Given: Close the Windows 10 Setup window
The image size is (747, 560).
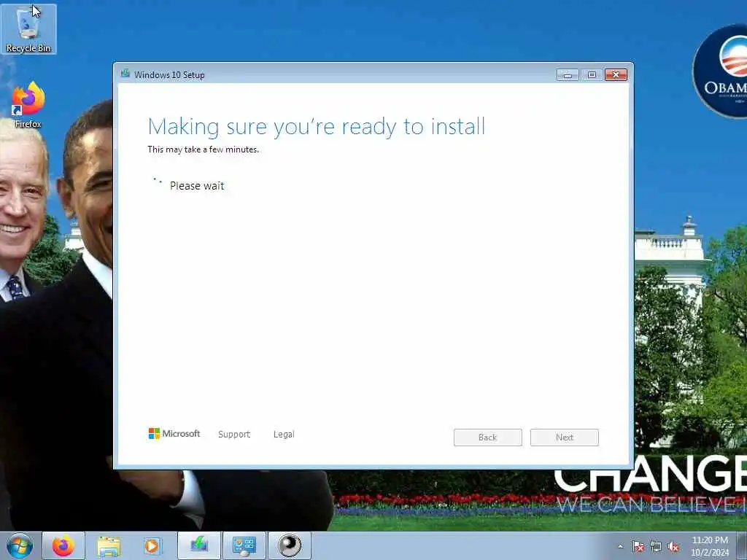Looking at the screenshot, I should click(616, 75).
